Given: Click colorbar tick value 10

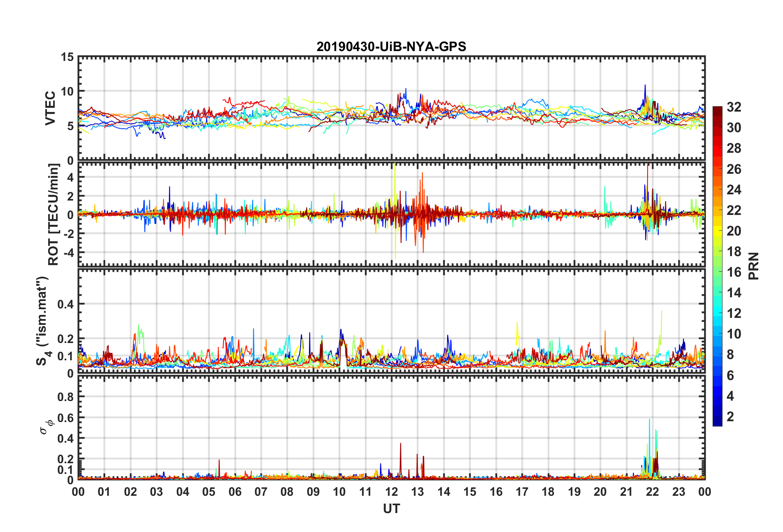Looking at the screenshot, I should point(734,334).
